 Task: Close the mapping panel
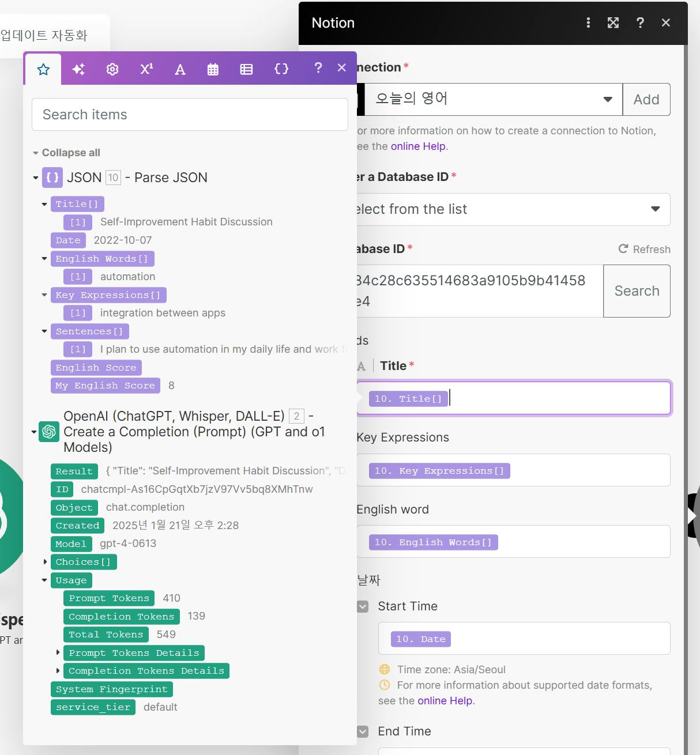pos(342,68)
